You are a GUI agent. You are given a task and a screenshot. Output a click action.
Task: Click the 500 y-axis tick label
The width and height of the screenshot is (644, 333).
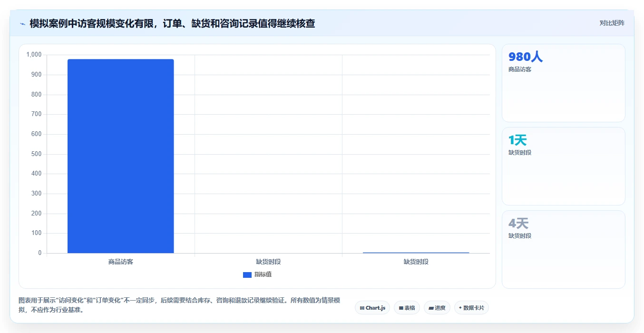point(37,154)
